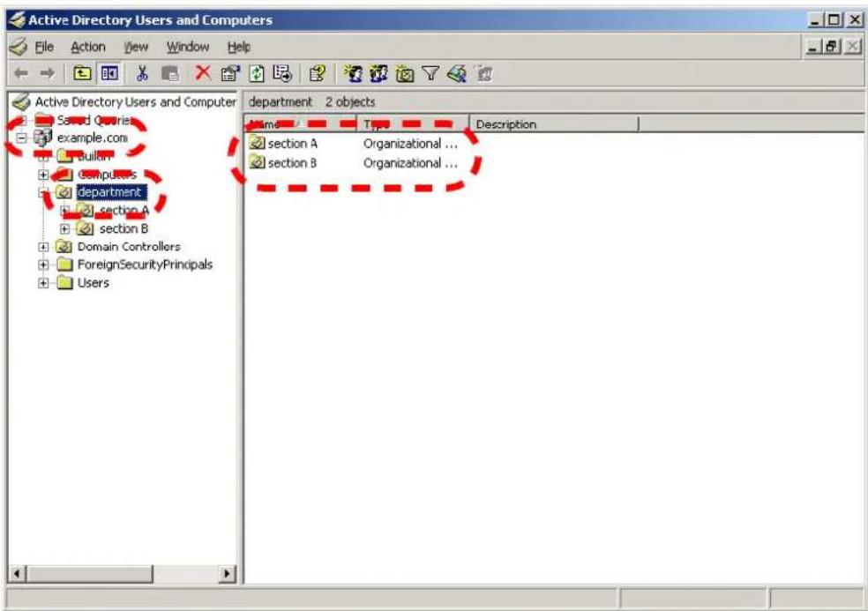Open the Window menu
Screen dimensions: 868x611
[188, 47]
